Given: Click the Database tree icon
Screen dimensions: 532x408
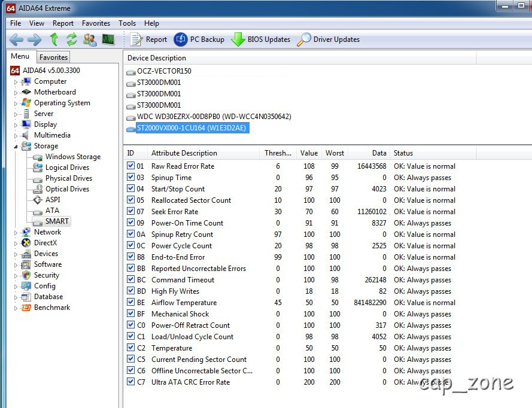Looking at the screenshot, I should pos(26,297).
